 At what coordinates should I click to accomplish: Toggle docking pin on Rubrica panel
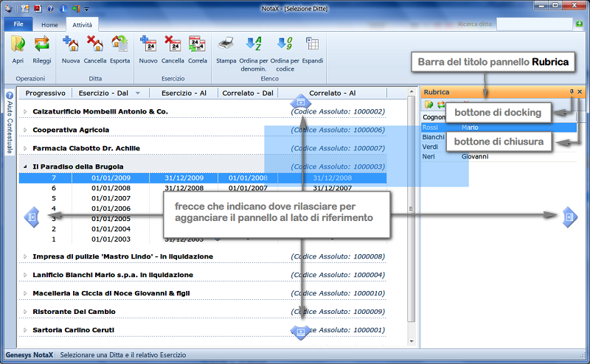[x=572, y=92]
